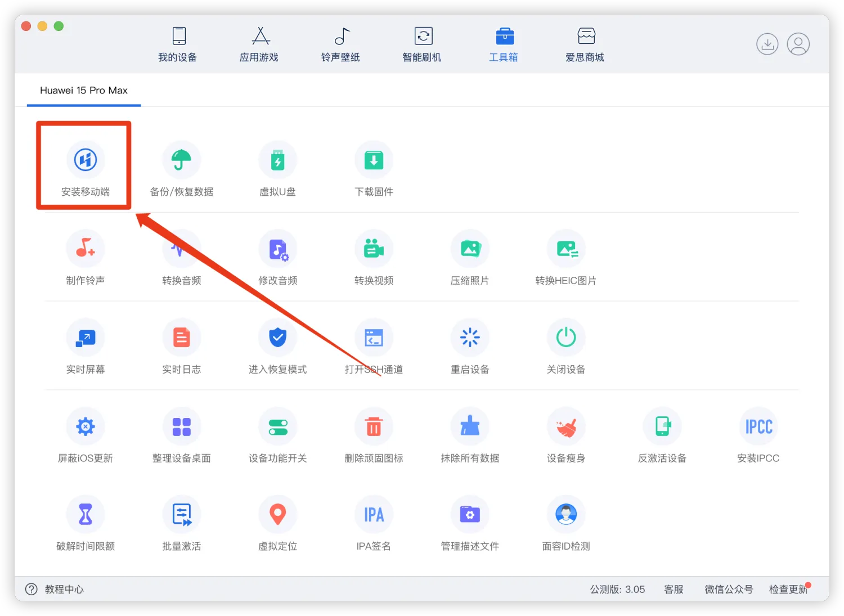Open the downloads manager icon
This screenshot has height=616, width=844.
[x=767, y=44]
